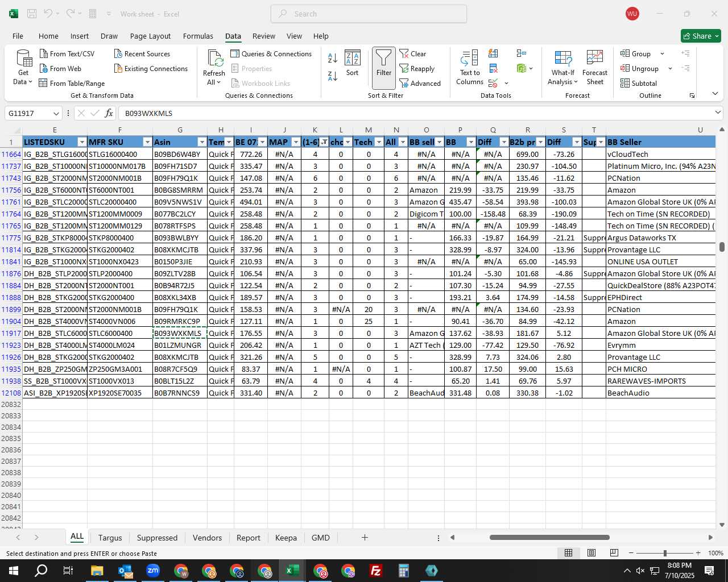The height and width of the screenshot is (582, 728).
Task: Click Remove Duplicates icon
Action: point(493,68)
